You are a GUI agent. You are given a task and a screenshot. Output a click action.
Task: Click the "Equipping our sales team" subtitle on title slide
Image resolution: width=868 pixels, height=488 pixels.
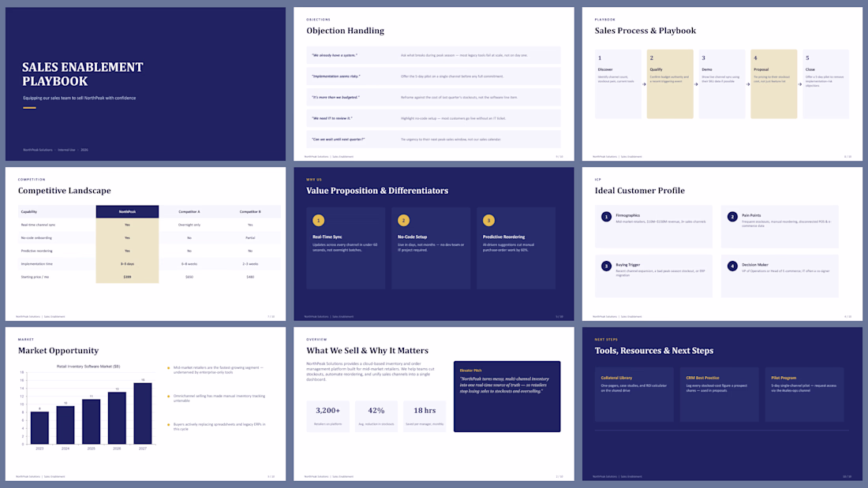click(x=79, y=98)
